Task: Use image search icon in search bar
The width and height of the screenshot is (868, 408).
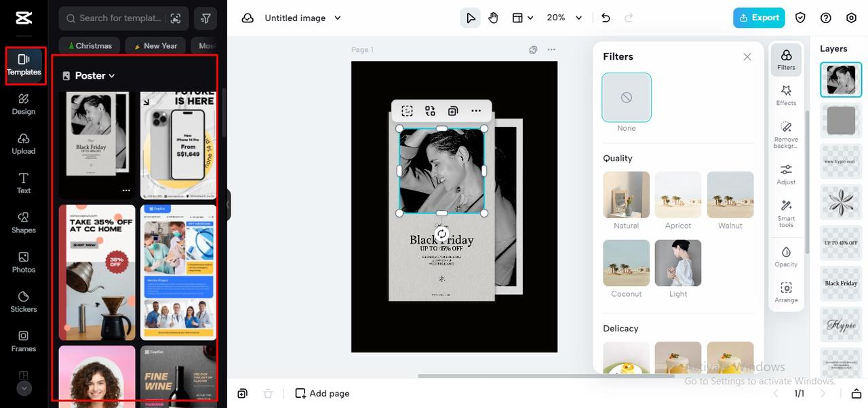Action: pos(176,18)
